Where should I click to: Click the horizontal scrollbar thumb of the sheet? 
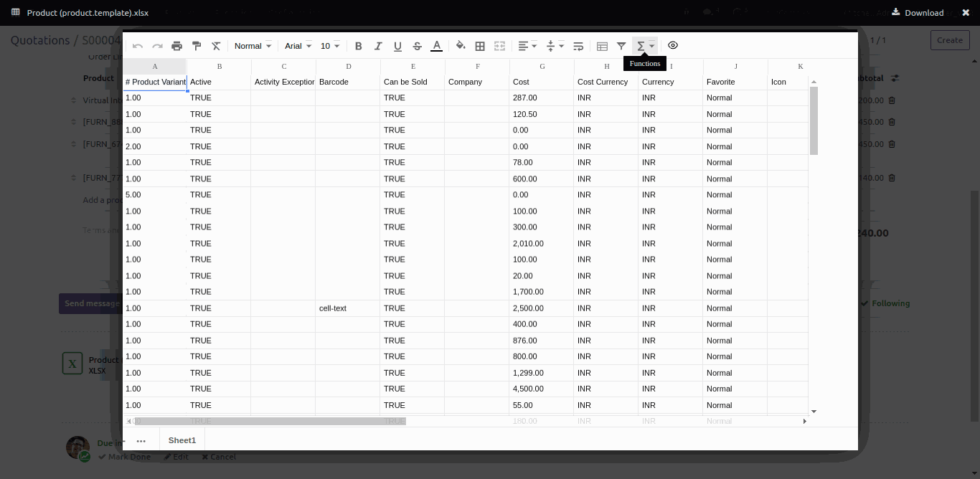(x=269, y=421)
